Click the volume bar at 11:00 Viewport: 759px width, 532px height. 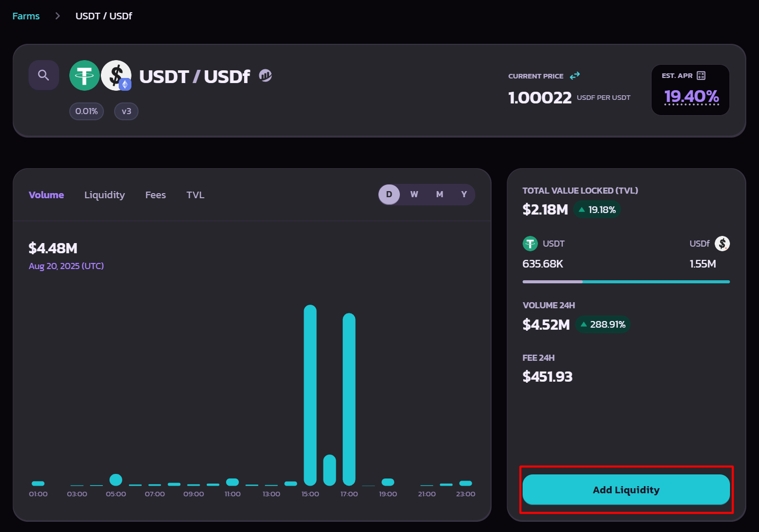coord(232,482)
